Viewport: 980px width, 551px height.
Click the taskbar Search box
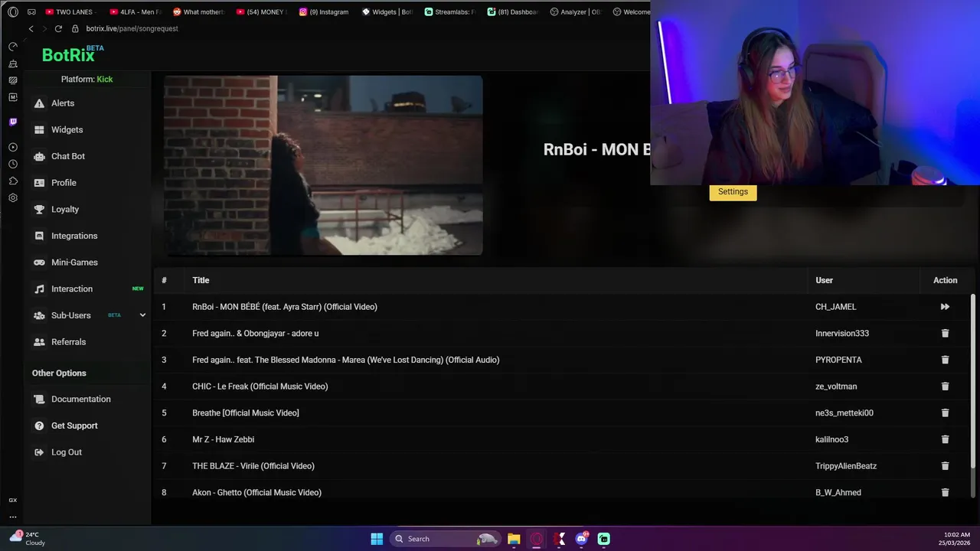tap(445, 539)
